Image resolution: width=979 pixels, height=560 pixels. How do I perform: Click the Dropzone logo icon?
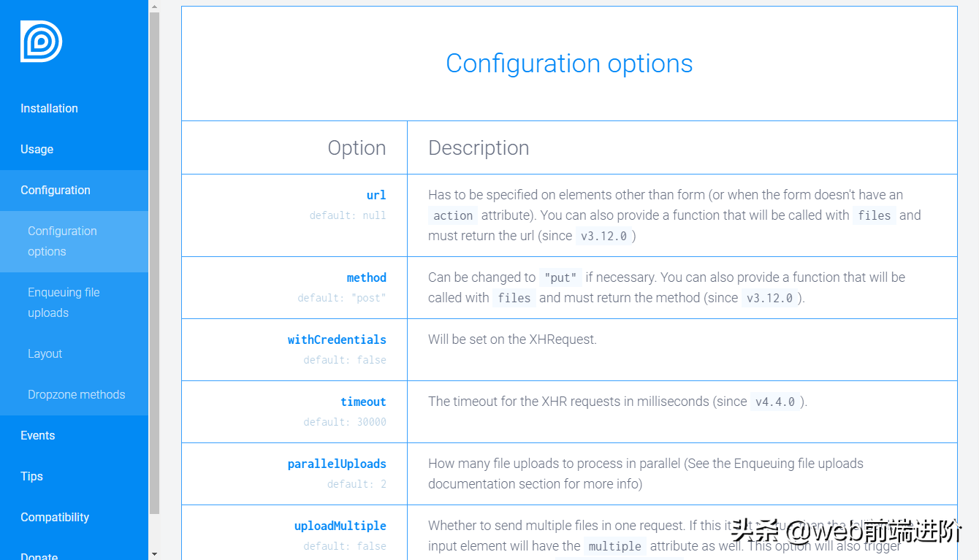(x=41, y=42)
